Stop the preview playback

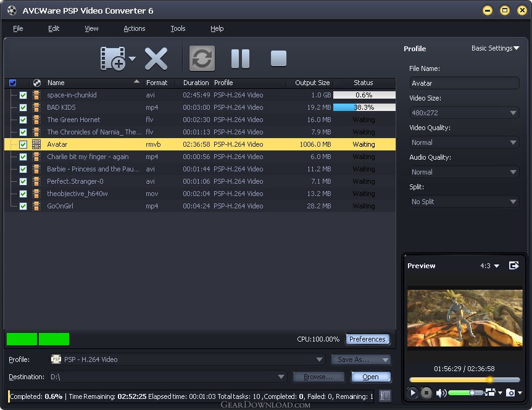point(426,393)
